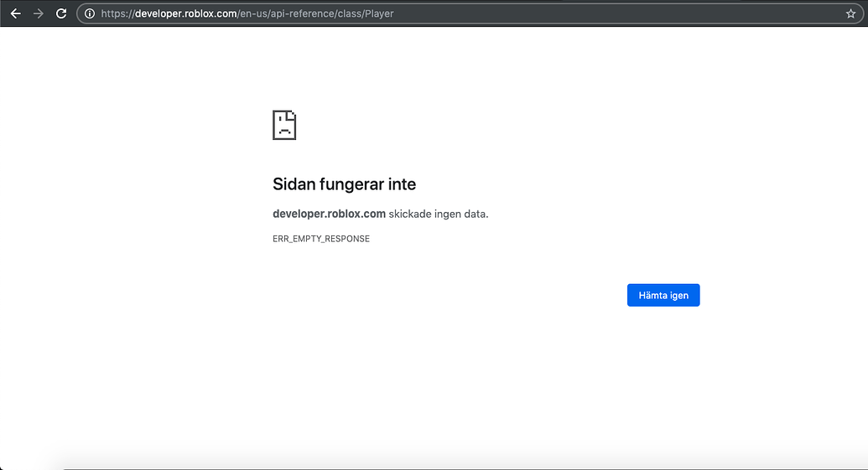Click the sad page error icon

284,125
